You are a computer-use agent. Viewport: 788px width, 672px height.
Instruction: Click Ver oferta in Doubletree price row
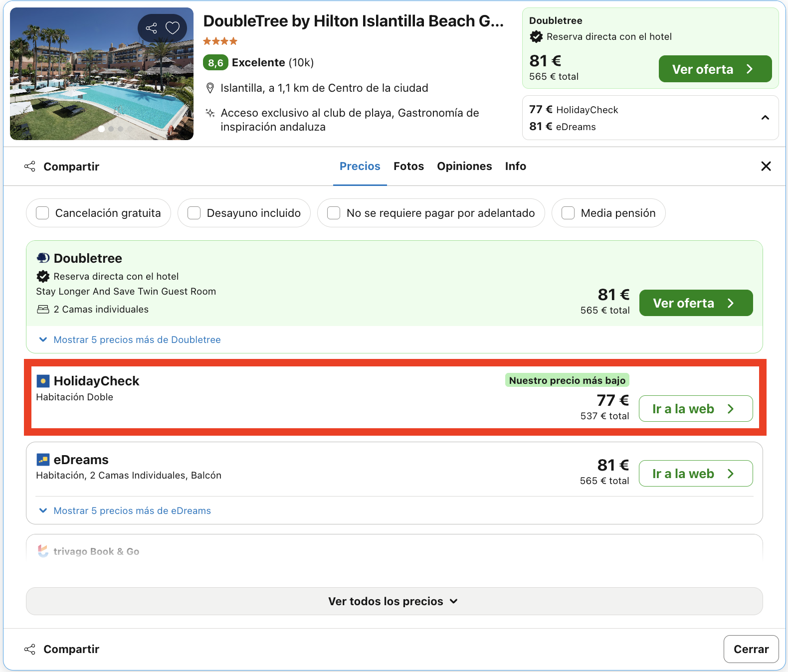696,303
